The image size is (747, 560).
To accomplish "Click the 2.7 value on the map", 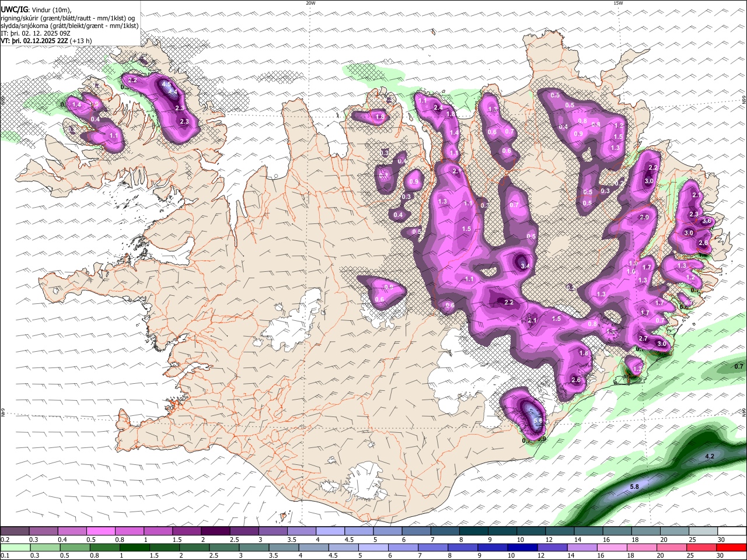I will point(643,339).
